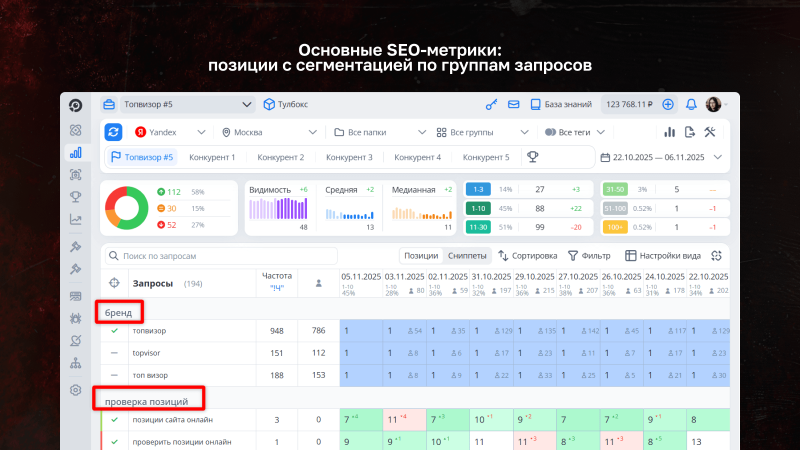Open the positions bar-chart sidebar icon
The image size is (800, 450).
[76, 153]
